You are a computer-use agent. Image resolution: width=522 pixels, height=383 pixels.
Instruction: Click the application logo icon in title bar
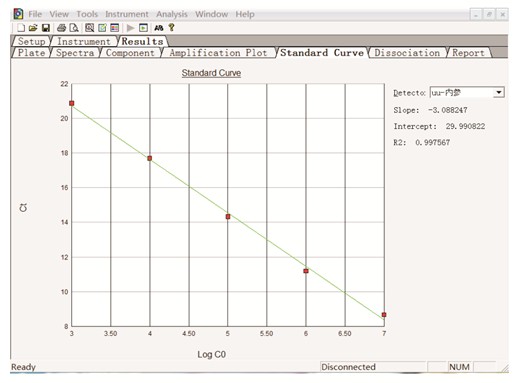pos(18,14)
